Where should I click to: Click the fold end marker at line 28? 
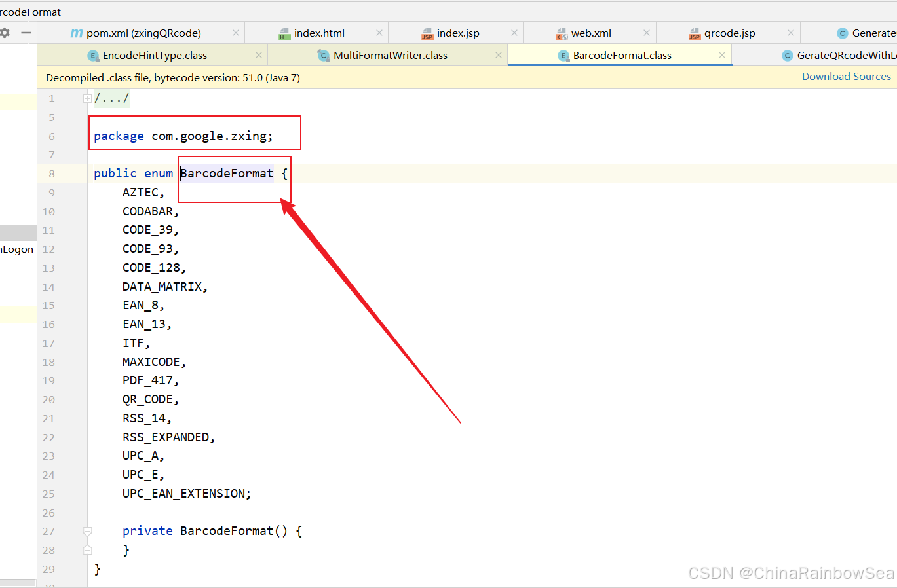[87, 550]
